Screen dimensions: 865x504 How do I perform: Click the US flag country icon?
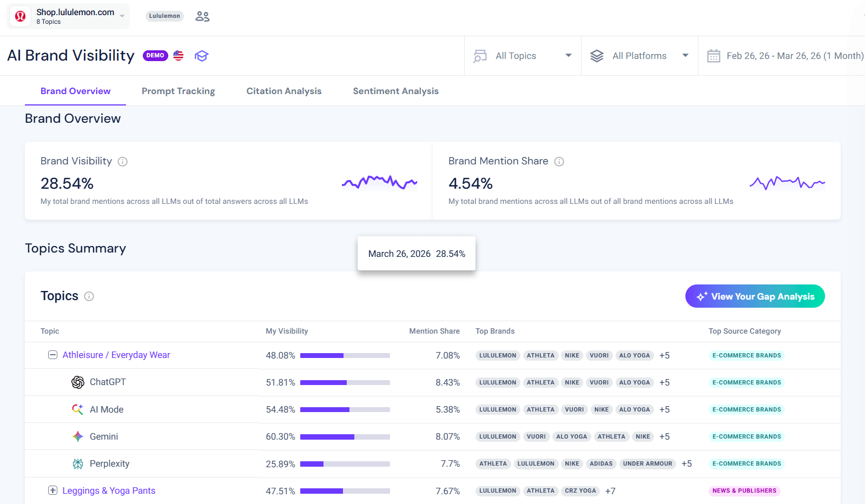179,56
